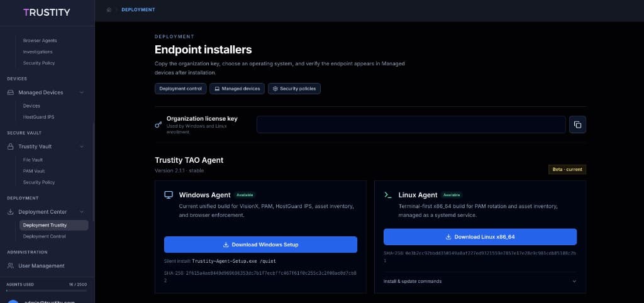The width and height of the screenshot is (644, 303).
Task: Click the Windows Agent Available badge
Action: pyautogui.click(x=245, y=195)
